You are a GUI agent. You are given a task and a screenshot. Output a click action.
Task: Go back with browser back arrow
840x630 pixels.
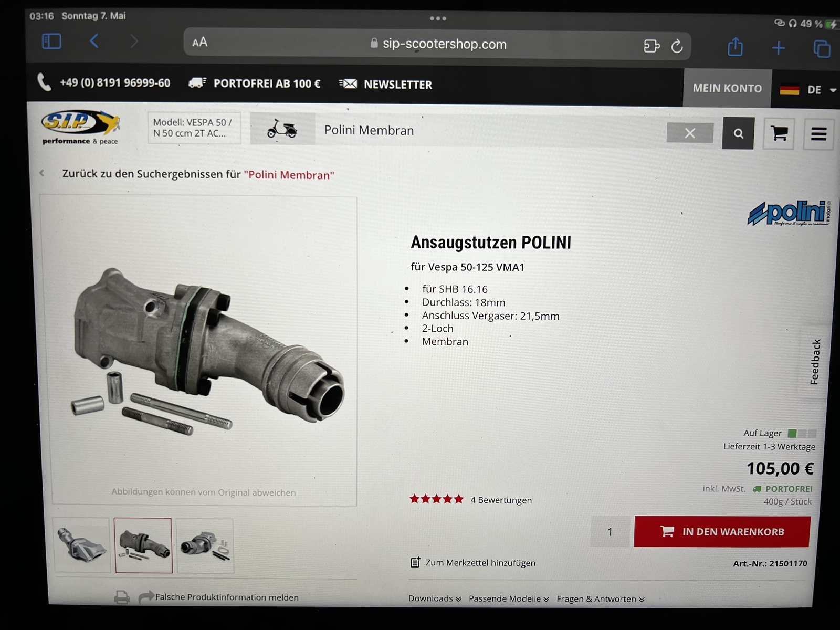(94, 41)
